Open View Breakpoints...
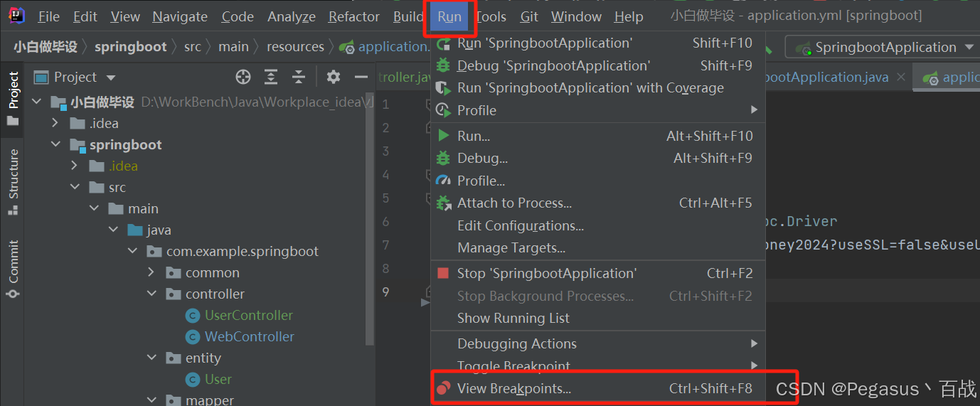 click(597, 389)
